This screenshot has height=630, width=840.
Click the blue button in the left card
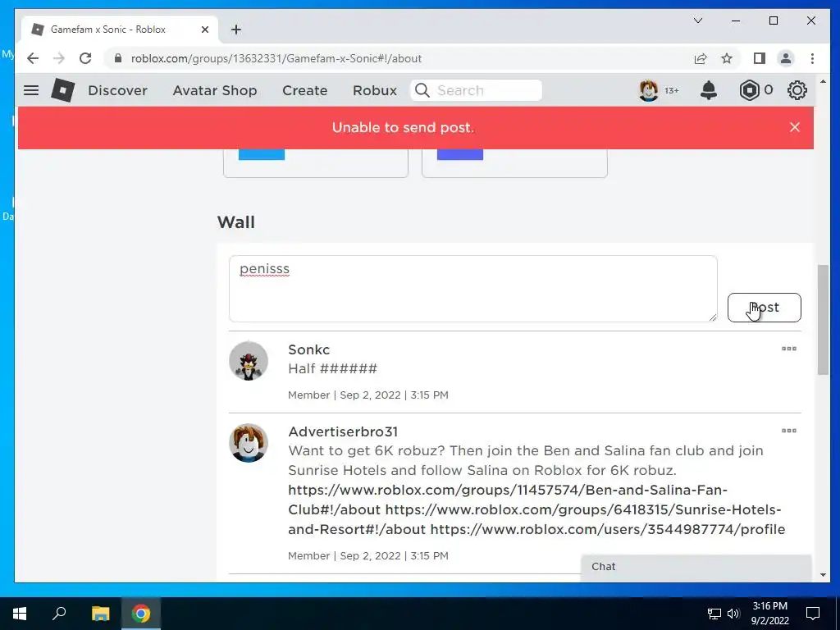click(x=262, y=154)
